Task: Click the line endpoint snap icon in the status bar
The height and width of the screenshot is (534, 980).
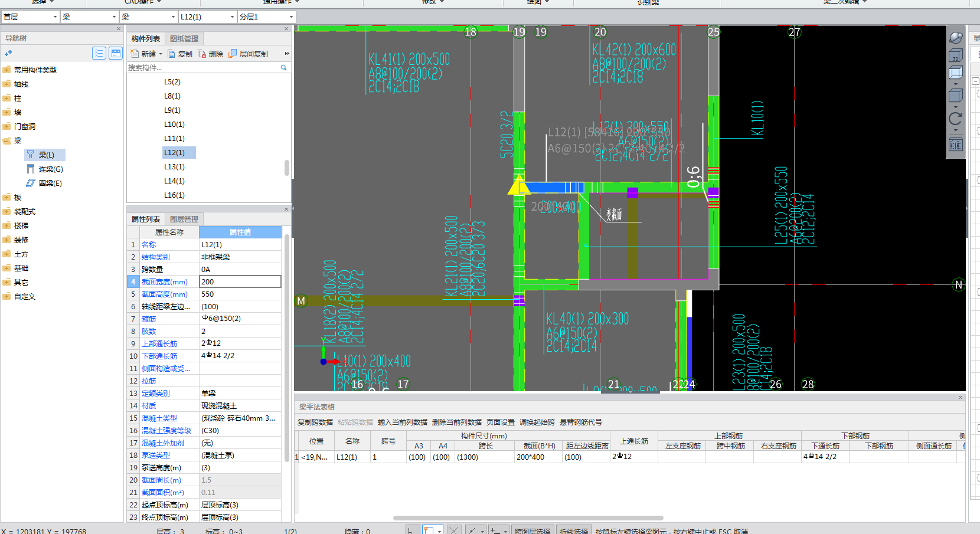Action: tap(472, 530)
